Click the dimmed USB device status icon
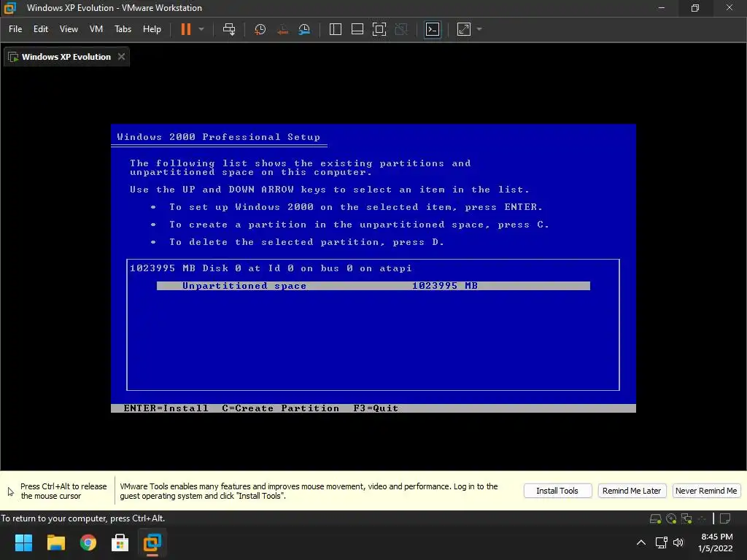Image resolution: width=747 pixels, height=560 pixels. pyautogui.click(x=702, y=518)
